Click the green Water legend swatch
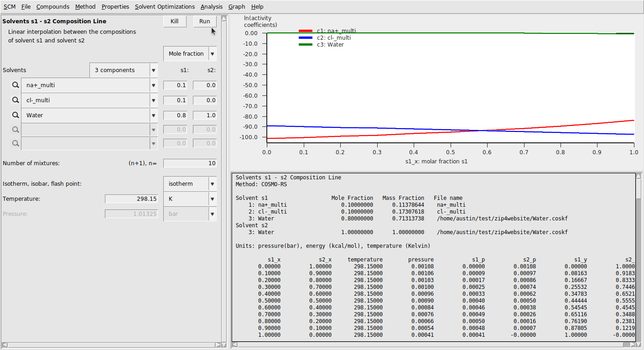This screenshot has height=350, width=644. (305, 45)
